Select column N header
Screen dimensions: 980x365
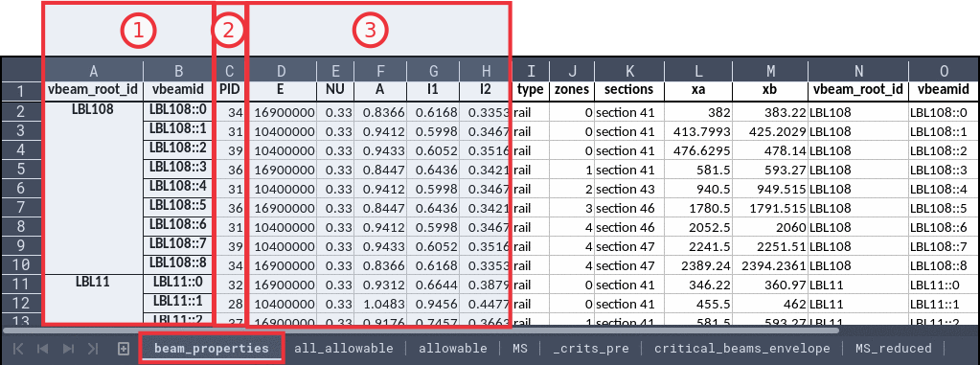click(x=858, y=71)
